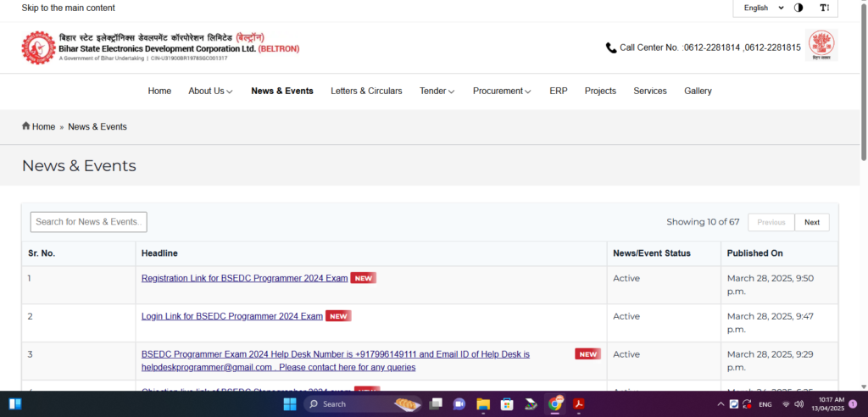868x417 pixels.
Task: Open the English language dropdown
Action: (763, 8)
